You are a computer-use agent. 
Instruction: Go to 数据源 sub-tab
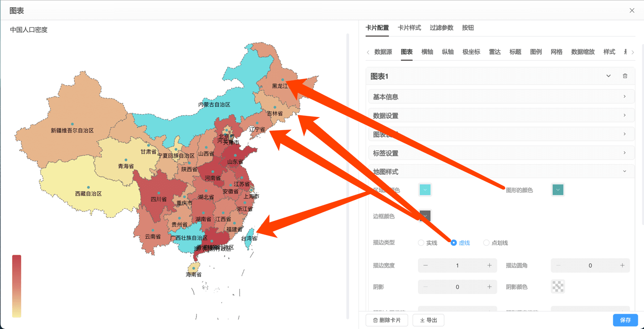(383, 52)
